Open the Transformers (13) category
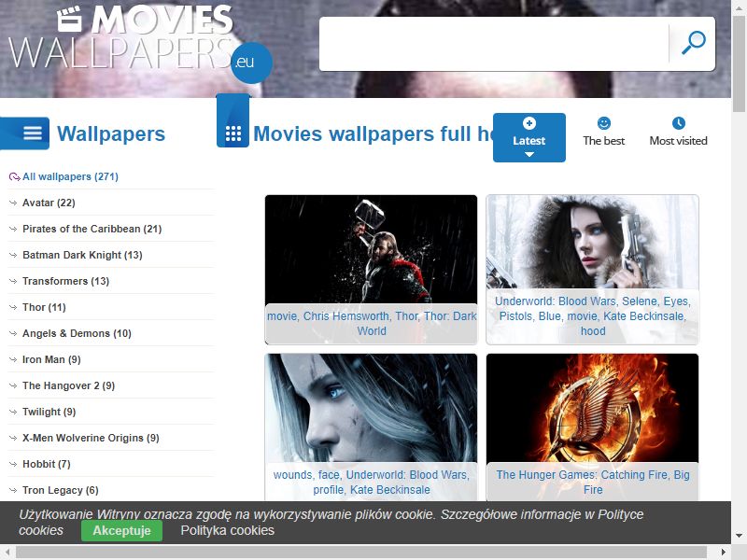Image resolution: width=747 pixels, height=560 pixels. (x=65, y=282)
